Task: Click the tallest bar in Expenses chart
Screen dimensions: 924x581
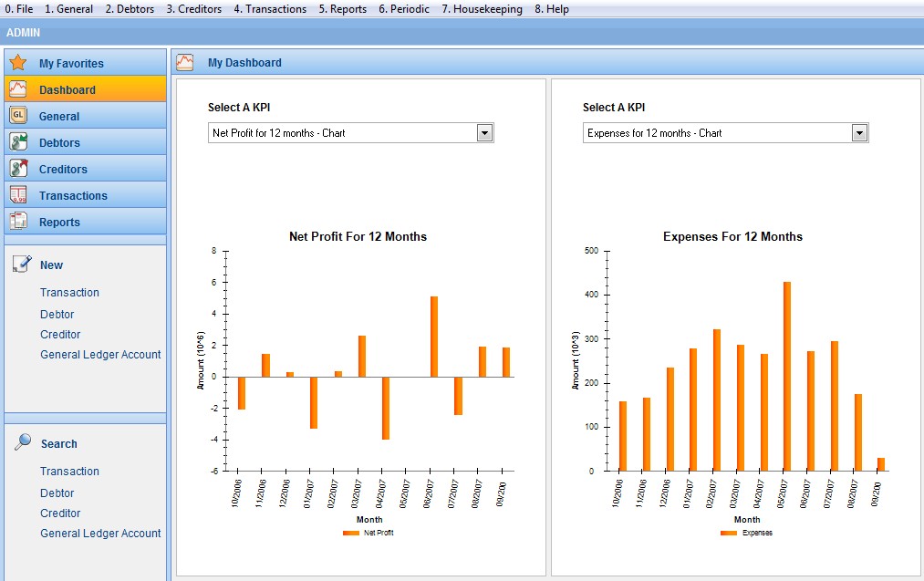Action: click(x=787, y=376)
